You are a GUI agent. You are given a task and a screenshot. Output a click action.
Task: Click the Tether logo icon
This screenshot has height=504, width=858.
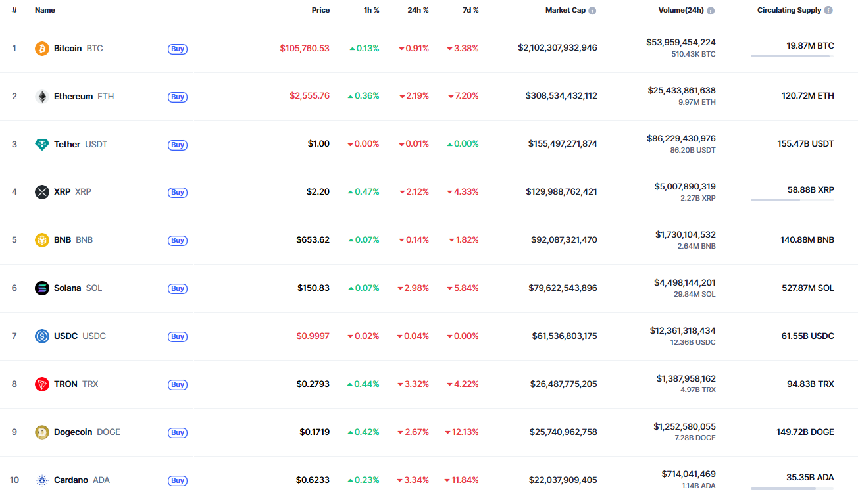coord(42,145)
